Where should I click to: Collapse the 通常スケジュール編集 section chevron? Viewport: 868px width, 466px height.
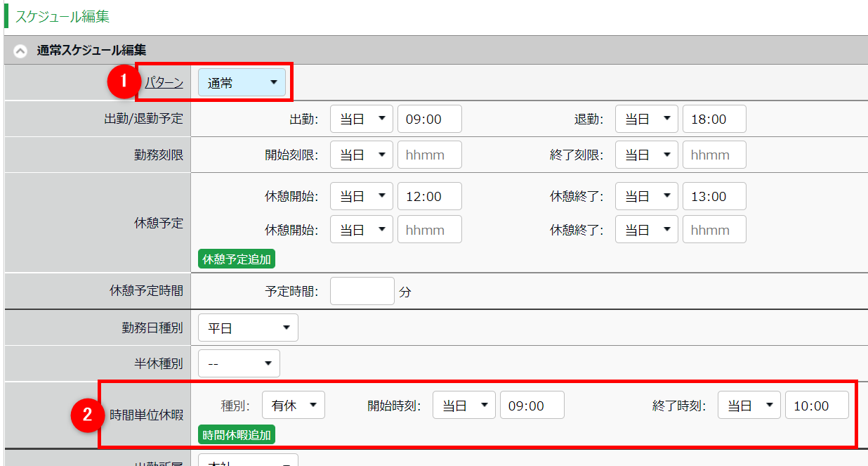pyautogui.click(x=21, y=51)
